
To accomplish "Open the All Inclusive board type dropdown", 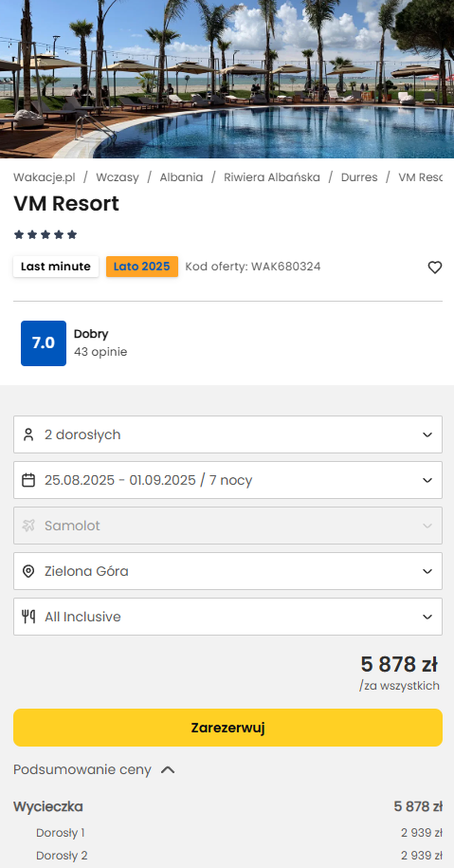I will tap(227, 617).
